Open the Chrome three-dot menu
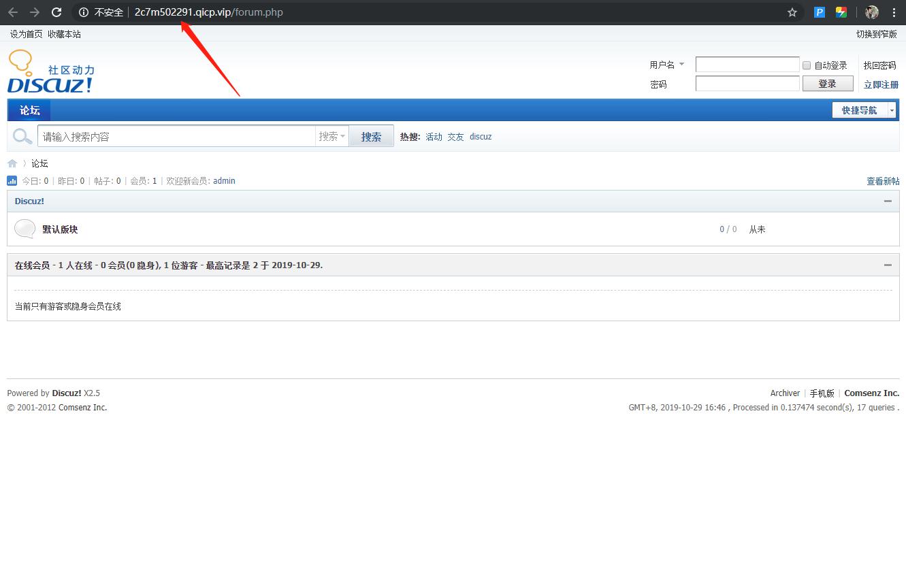Viewport: 906px width, 588px height. (894, 12)
